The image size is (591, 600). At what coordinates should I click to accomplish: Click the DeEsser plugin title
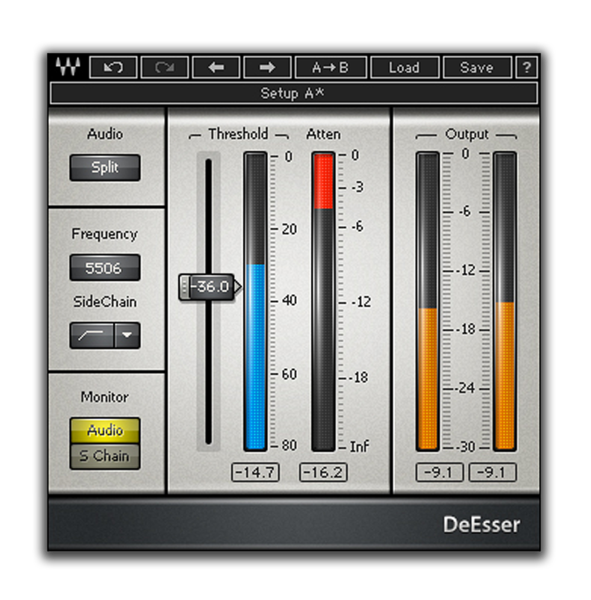pos(482,525)
